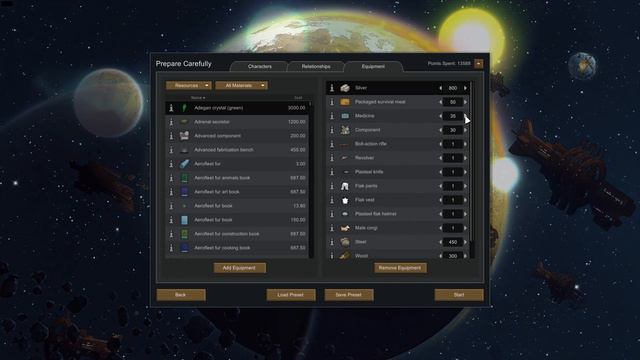Open info for Silver equipment
Viewport: 640px width, 360px height.
332,88
